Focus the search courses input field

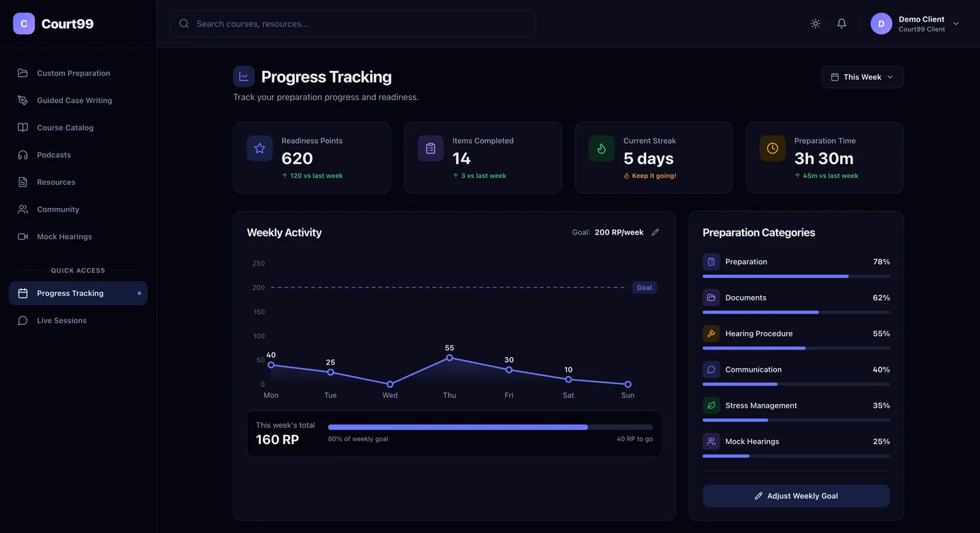pyautogui.click(x=353, y=24)
